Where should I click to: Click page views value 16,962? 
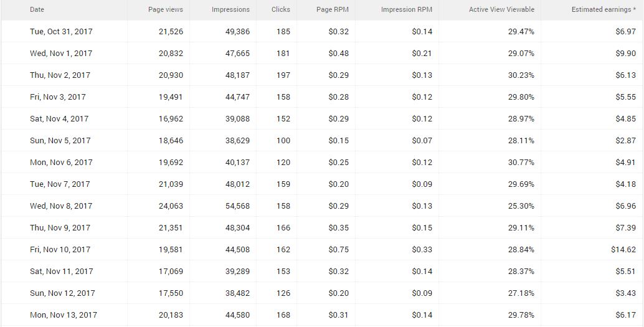point(171,119)
